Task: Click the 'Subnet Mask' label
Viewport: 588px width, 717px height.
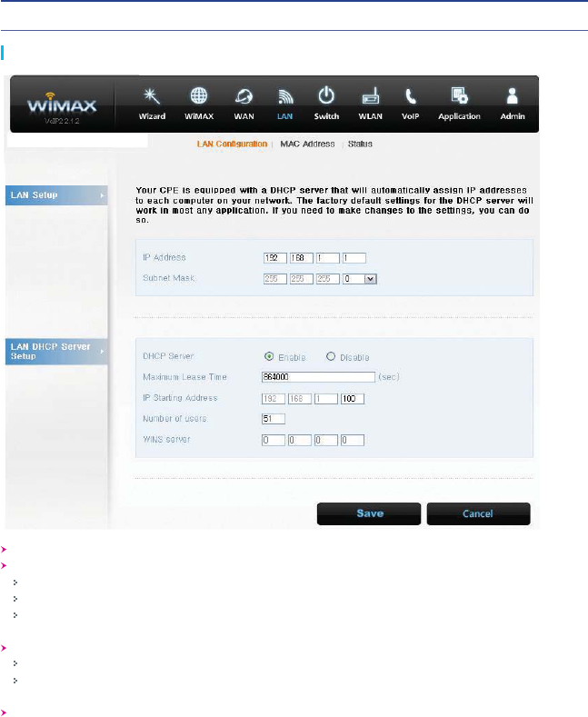Action: tap(169, 278)
